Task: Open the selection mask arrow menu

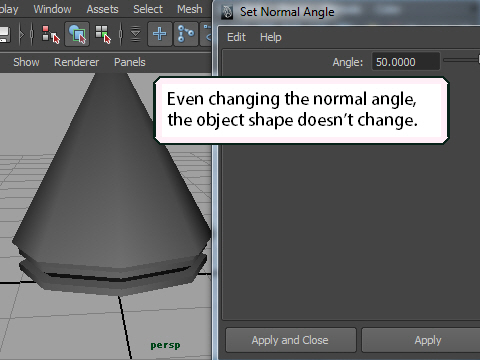Action: click(x=135, y=34)
